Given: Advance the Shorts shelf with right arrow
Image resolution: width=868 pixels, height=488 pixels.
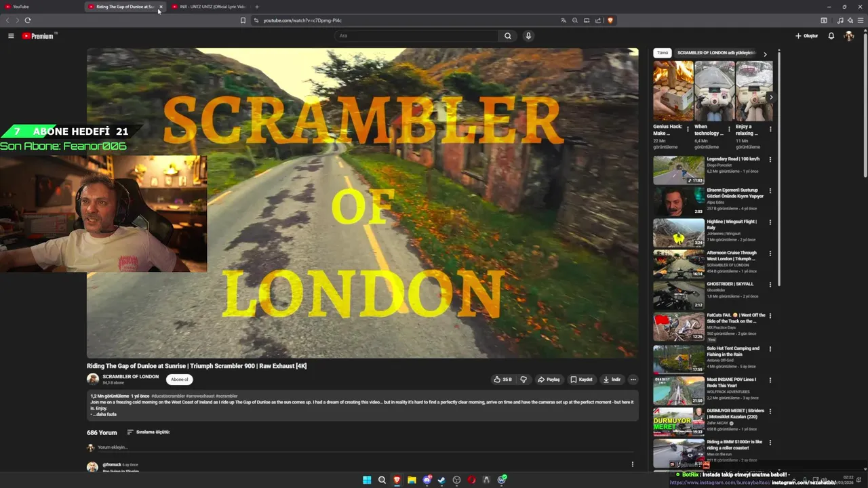Looking at the screenshot, I should pos(771,98).
